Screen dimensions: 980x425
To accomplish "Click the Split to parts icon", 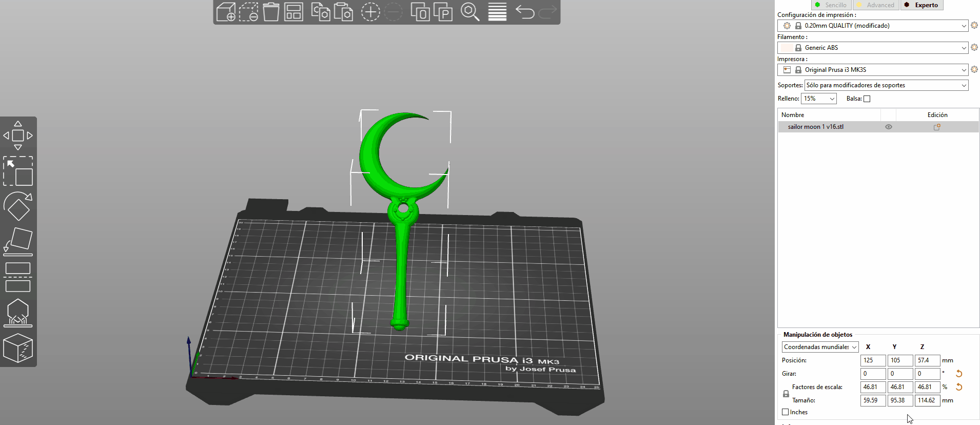I will 443,12.
